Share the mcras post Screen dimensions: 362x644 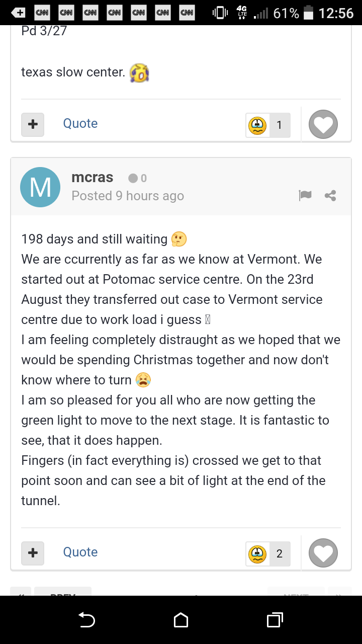pos(330,196)
